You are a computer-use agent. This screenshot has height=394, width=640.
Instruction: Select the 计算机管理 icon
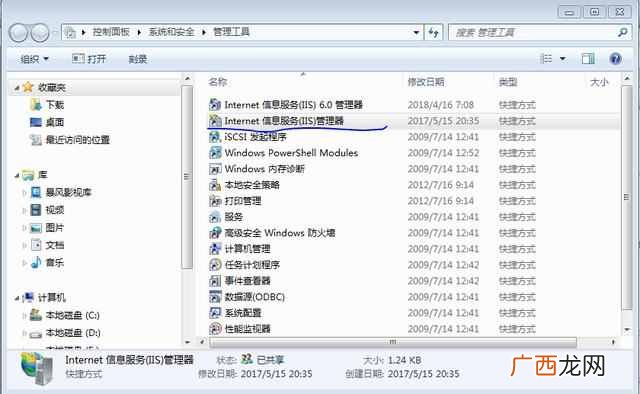(x=215, y=249)
